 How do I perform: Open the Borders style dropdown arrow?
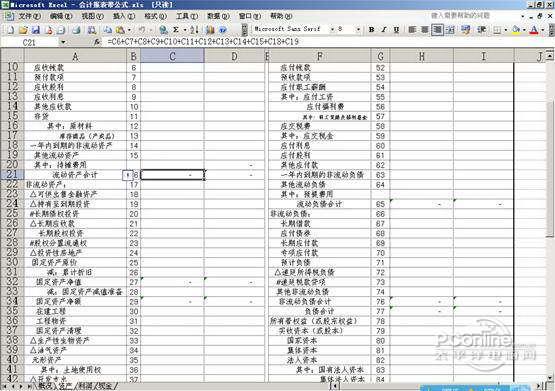tap(505, 30)
